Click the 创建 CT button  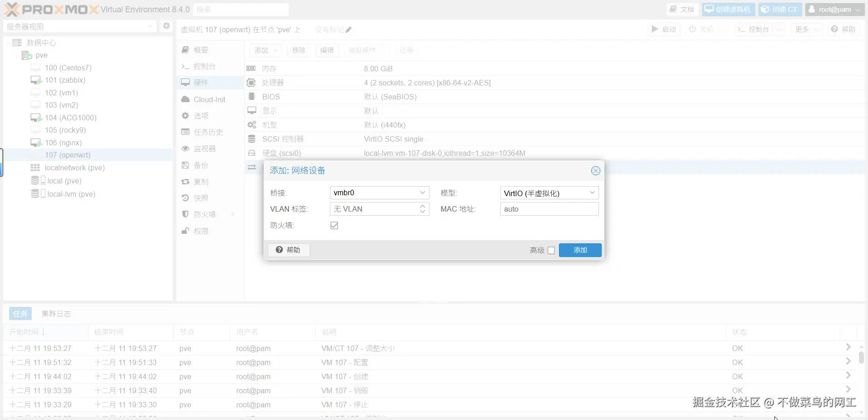pyautogui.click(x=780, y=10)
